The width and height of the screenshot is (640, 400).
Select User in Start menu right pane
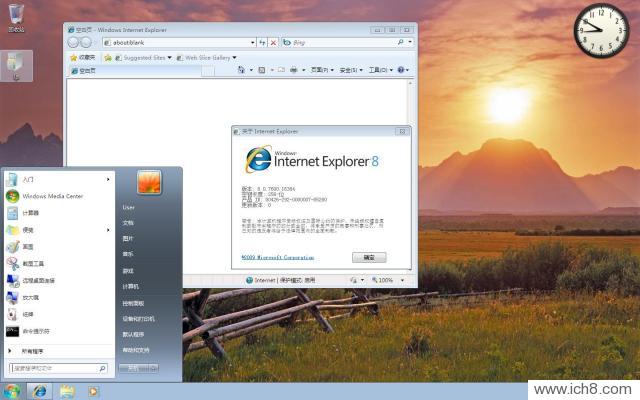click(x=128, y=207)
